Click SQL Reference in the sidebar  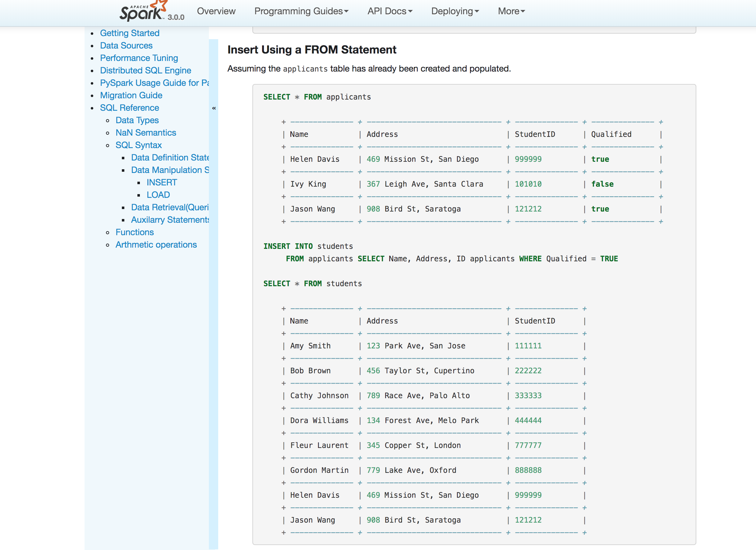tap(129, 108)
